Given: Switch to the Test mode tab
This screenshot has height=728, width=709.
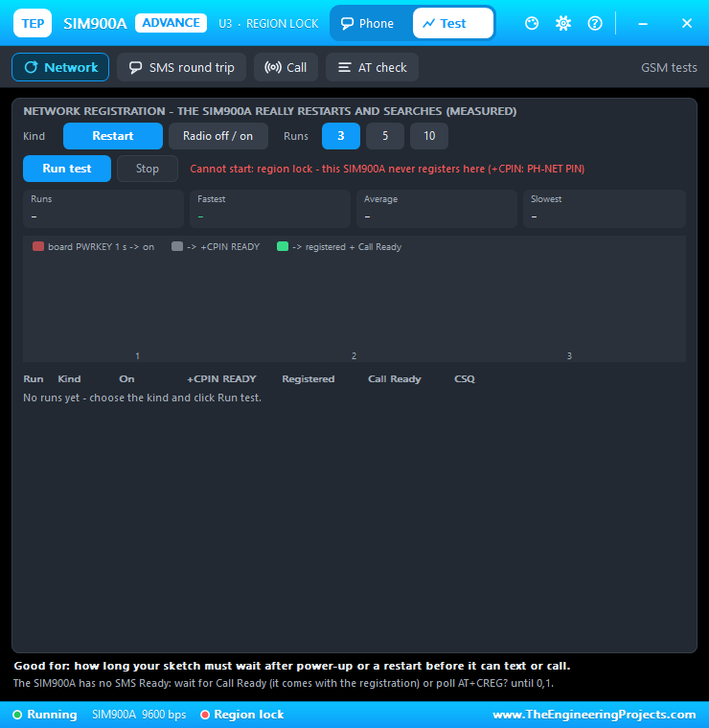Looking at the screenshot, I should [452, 23].
